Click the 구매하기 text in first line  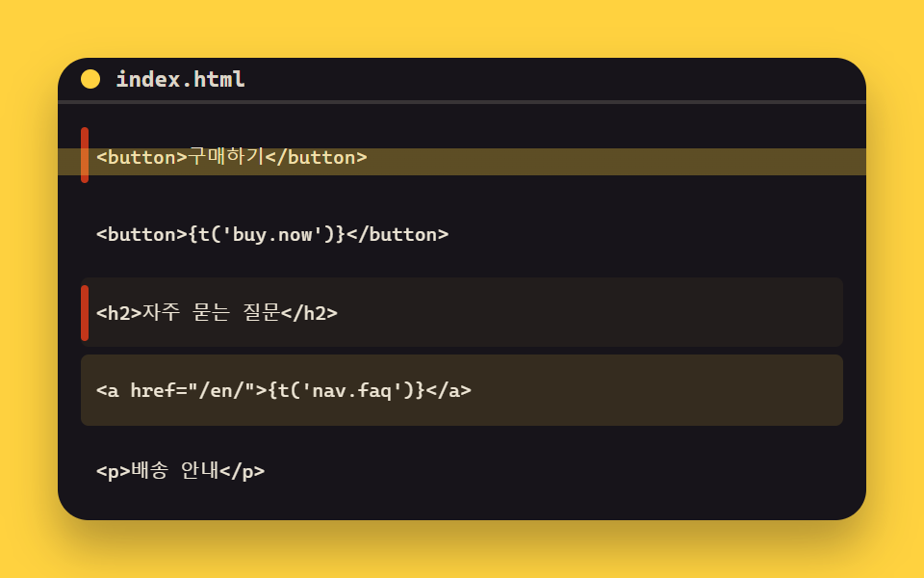[225, 157]
